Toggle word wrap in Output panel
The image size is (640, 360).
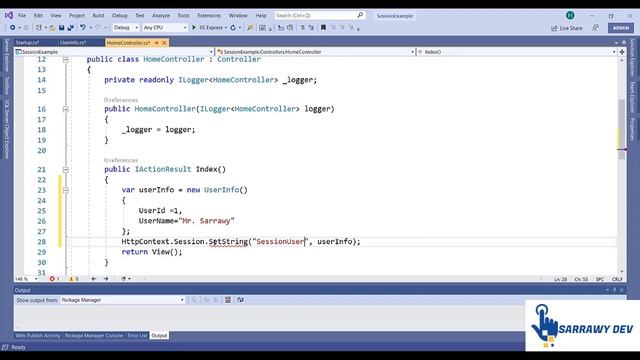[x=240, y=300]
